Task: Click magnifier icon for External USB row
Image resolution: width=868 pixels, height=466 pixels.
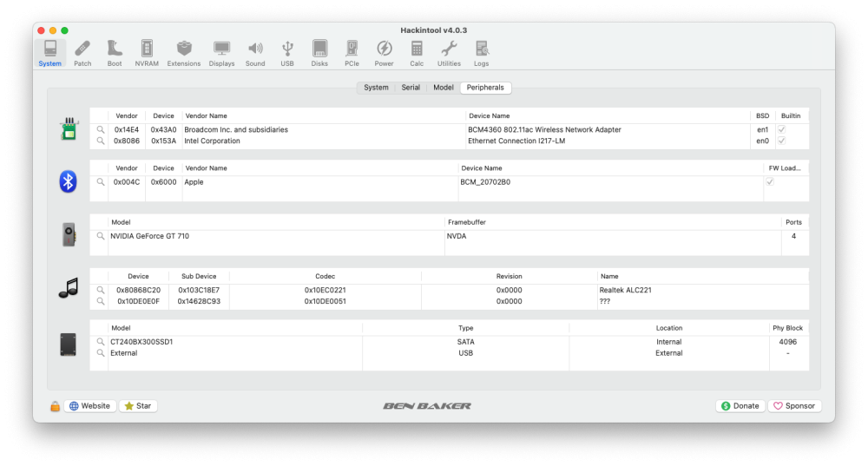Action: coord(100,352)
